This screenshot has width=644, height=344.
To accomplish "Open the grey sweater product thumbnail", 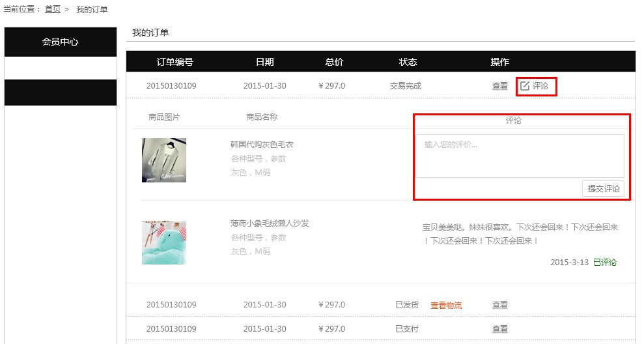I will pos(164,160).
